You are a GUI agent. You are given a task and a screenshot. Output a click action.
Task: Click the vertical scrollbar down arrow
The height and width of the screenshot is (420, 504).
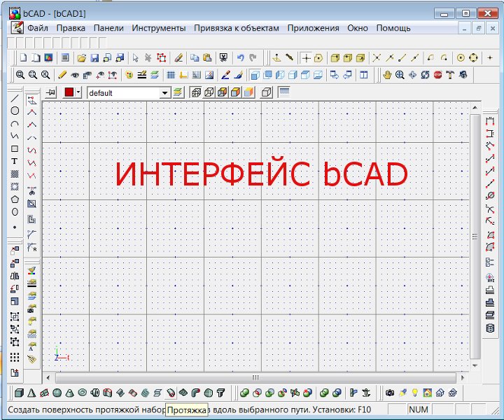[x=475, y=365]
